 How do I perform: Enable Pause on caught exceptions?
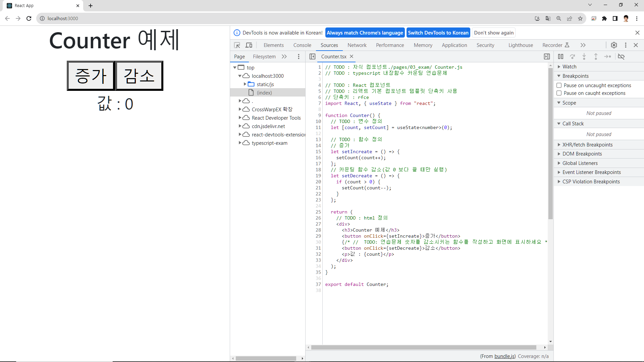(x=559, y=93)
